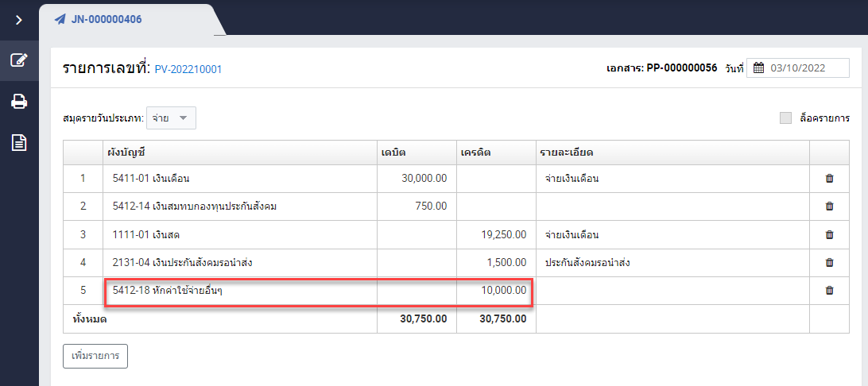Delete row 5411-01 เงินเดือน with trash icon
Viewport: 868px width, 386px height.
tap(829, 179)
